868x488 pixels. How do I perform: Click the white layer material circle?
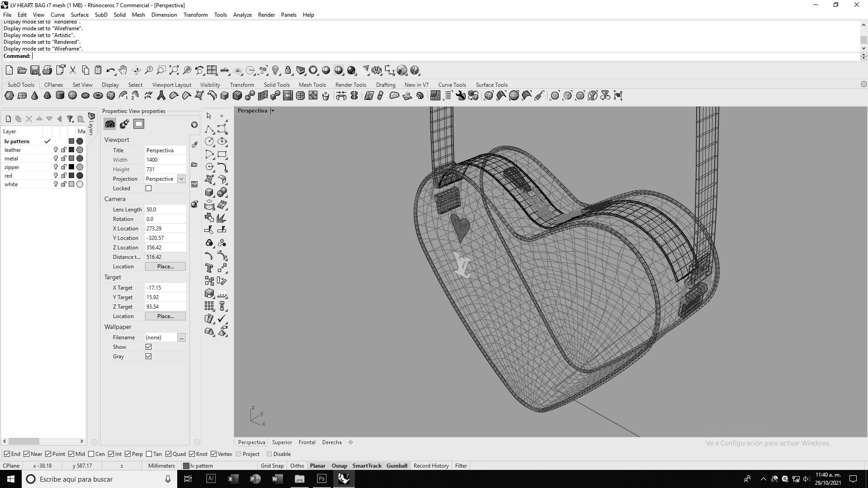[x=80, y=184]
